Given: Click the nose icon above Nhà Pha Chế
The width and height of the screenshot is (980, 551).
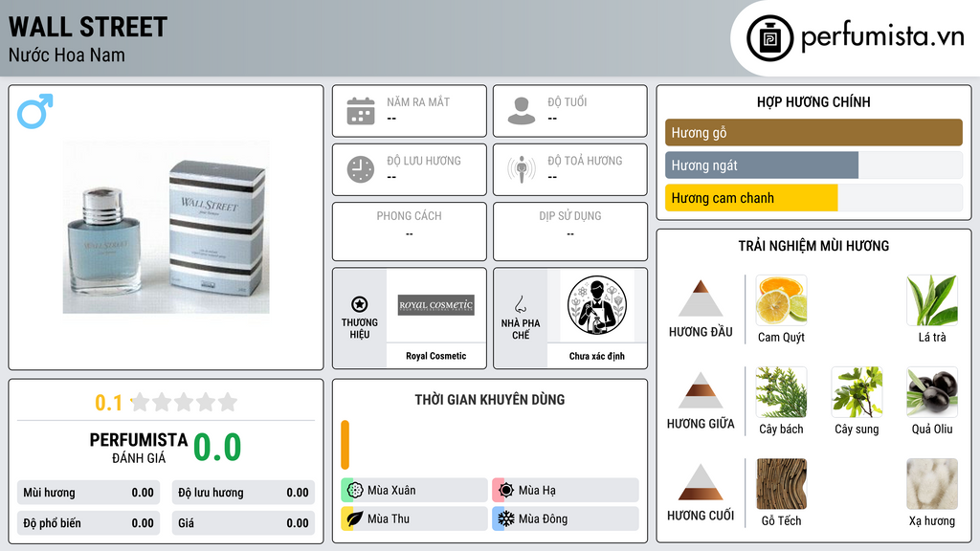Looking at the screenshot, I should (x=520, y=304).
